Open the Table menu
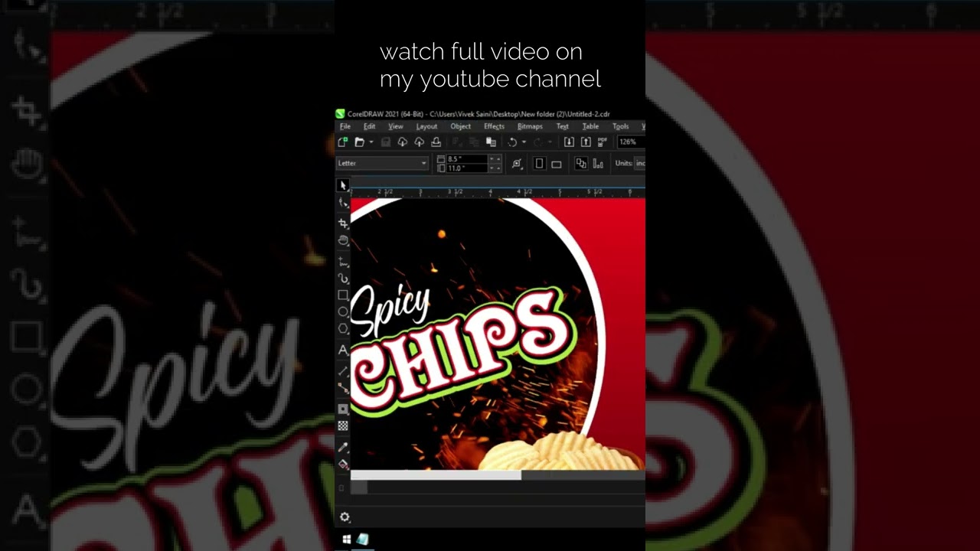Viewport: 980px width, 551px height. (590, 126)
